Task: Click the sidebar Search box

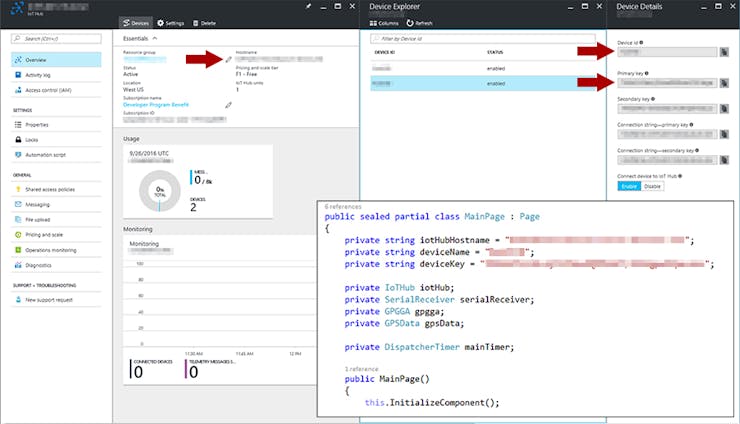Action: (x=56, y=38)
